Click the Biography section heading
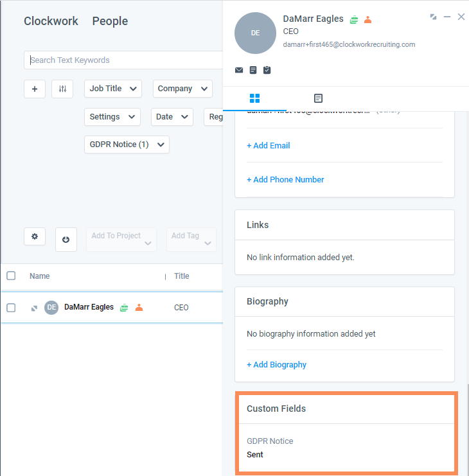This screenshot has height=476, width=469. pos(267,301)
